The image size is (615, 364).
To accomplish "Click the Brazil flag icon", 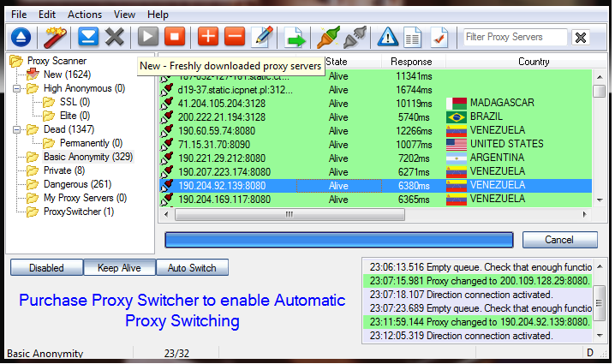I will (x=457, y=117).
